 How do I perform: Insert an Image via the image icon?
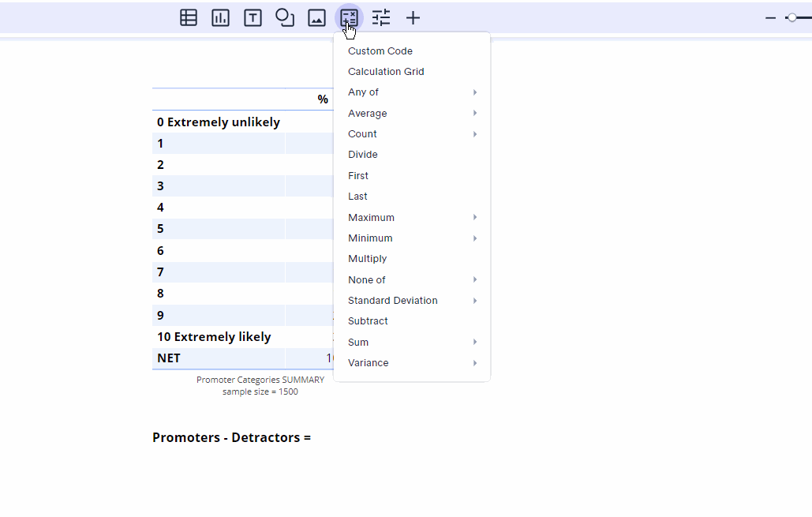point(316,17)
